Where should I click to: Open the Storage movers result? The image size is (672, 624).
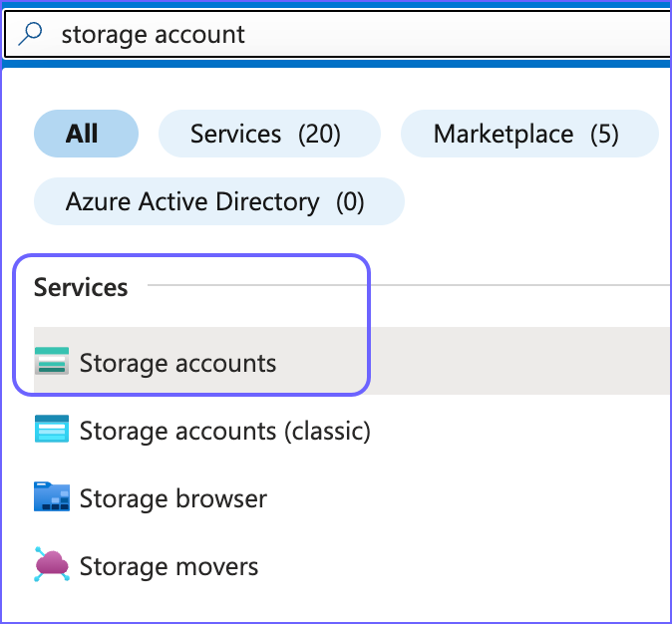click(168, 566)
